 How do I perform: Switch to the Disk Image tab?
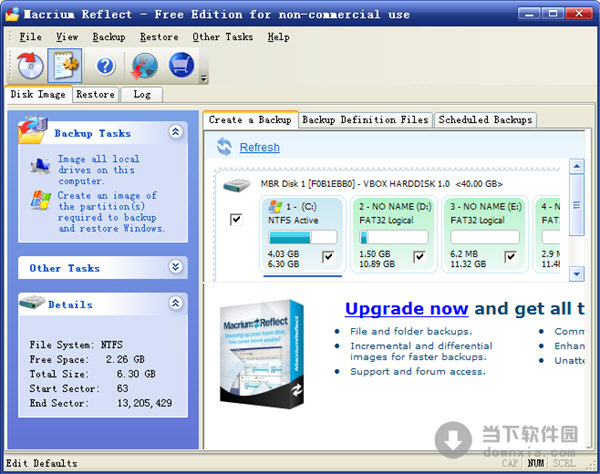tap(38, 94)
